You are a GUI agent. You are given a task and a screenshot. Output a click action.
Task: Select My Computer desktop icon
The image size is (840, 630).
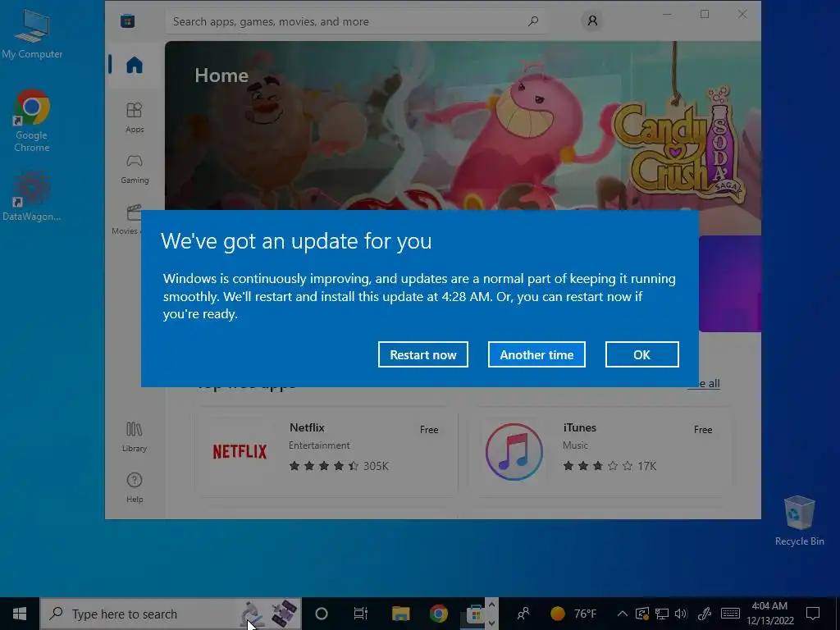32,34
